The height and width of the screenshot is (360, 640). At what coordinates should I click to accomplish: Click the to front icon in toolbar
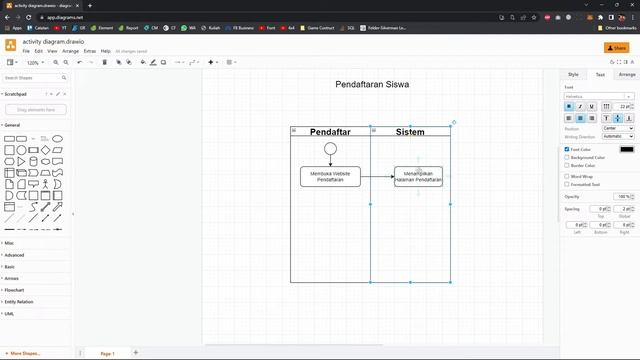119,62
